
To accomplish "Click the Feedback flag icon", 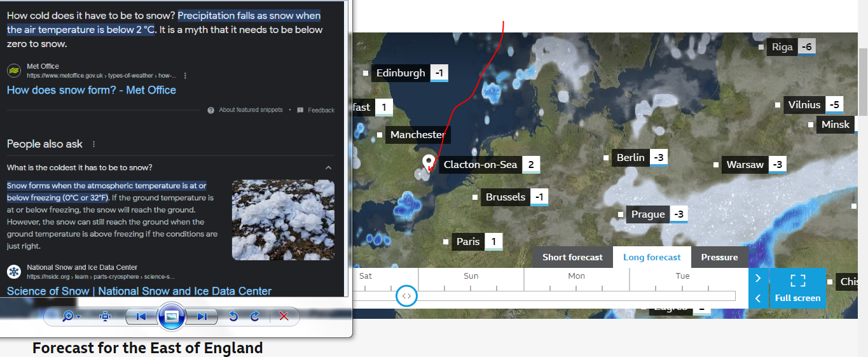I will click(x=300, y=110).
